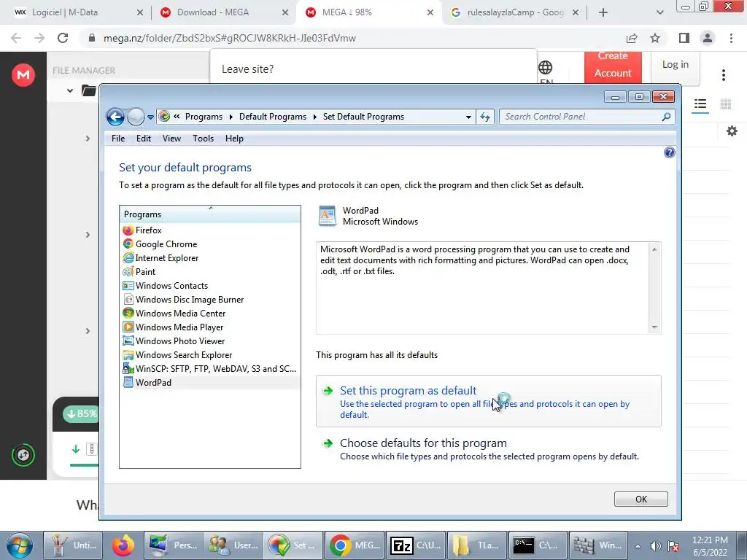
Task: Click the search magnifier icon in Control Panel
Action: (x=667, y=117)
